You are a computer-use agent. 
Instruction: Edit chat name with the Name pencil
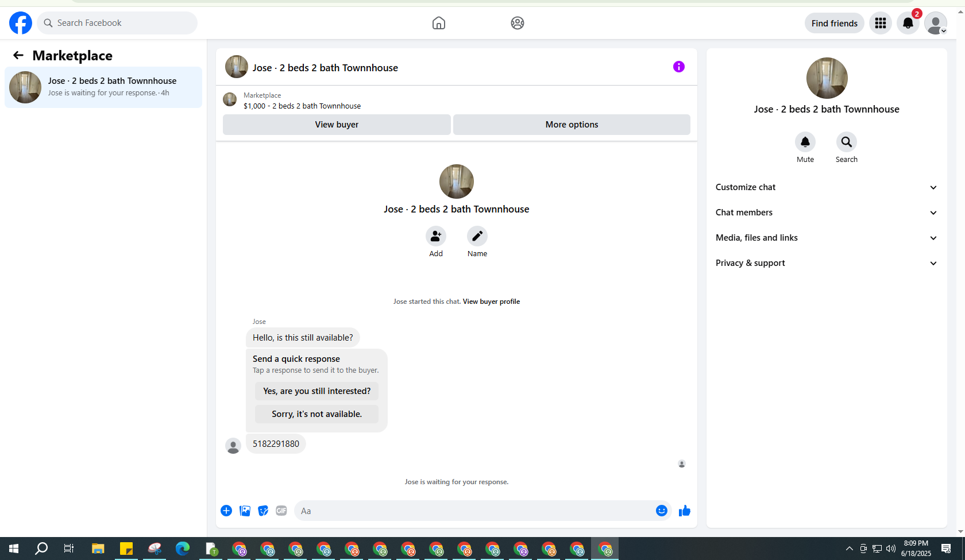(477, 236)
